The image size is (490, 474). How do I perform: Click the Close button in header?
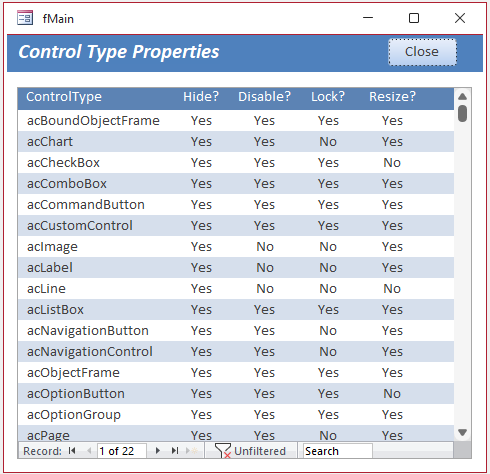(422, 52)
